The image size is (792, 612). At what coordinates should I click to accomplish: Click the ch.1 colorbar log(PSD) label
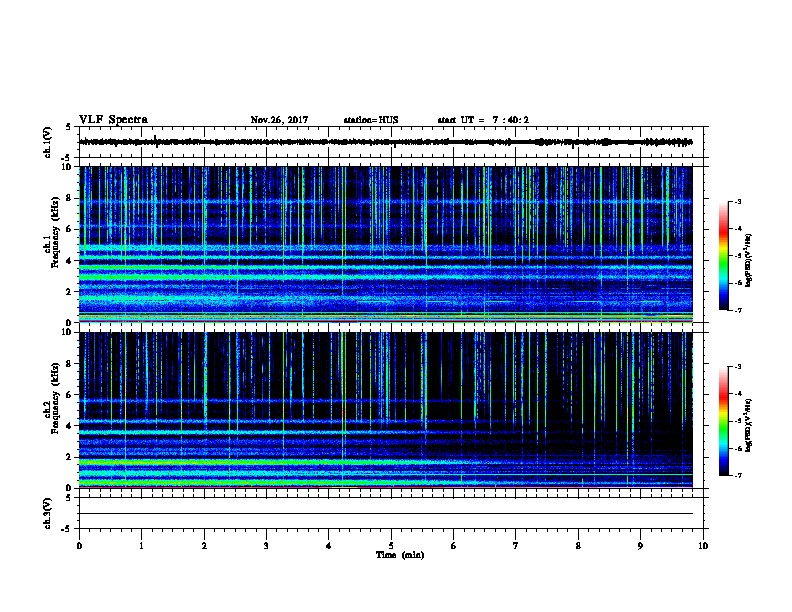pyautogui.click(x=748, y=260)
